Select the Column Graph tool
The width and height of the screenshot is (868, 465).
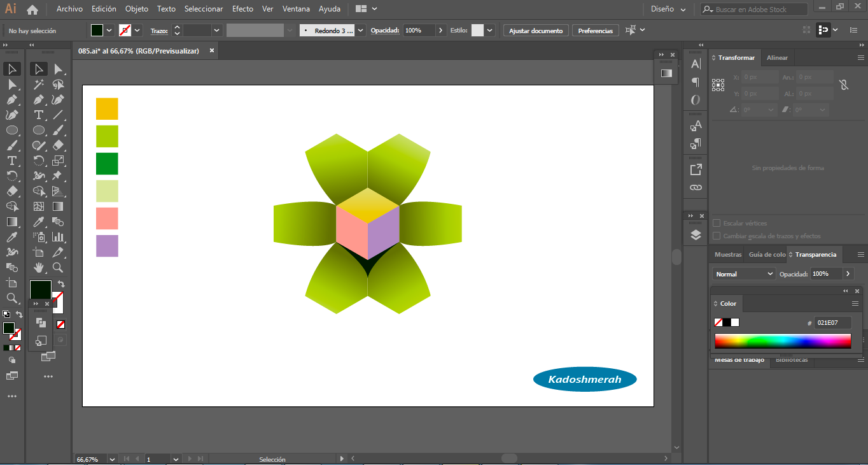point(58,237)
